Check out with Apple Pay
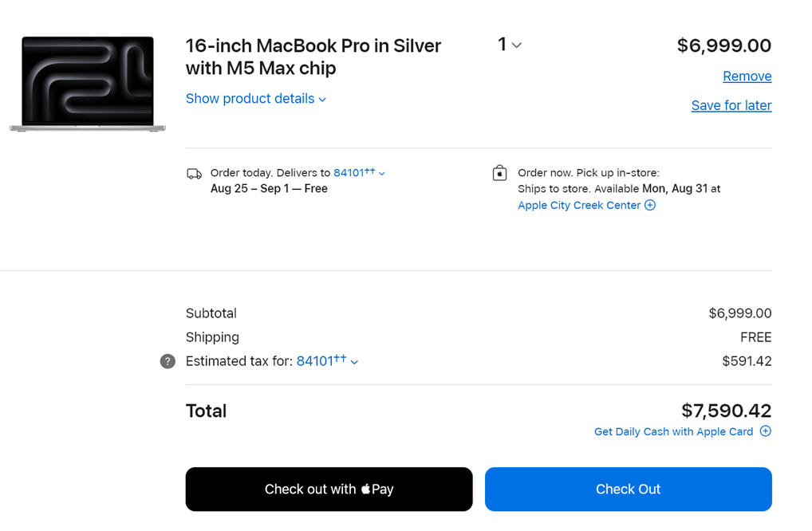The width and height of the screenshot is (812, 531). click(329, 489)
